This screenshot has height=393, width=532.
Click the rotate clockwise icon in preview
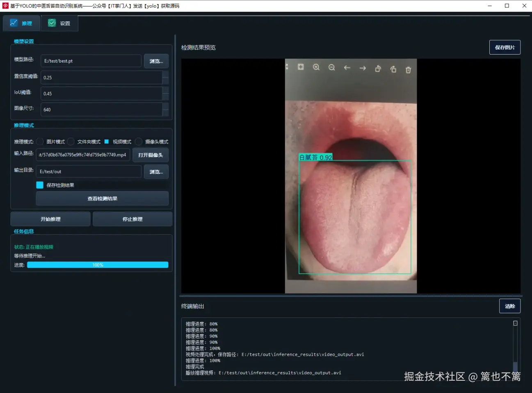tap(393, 69)
